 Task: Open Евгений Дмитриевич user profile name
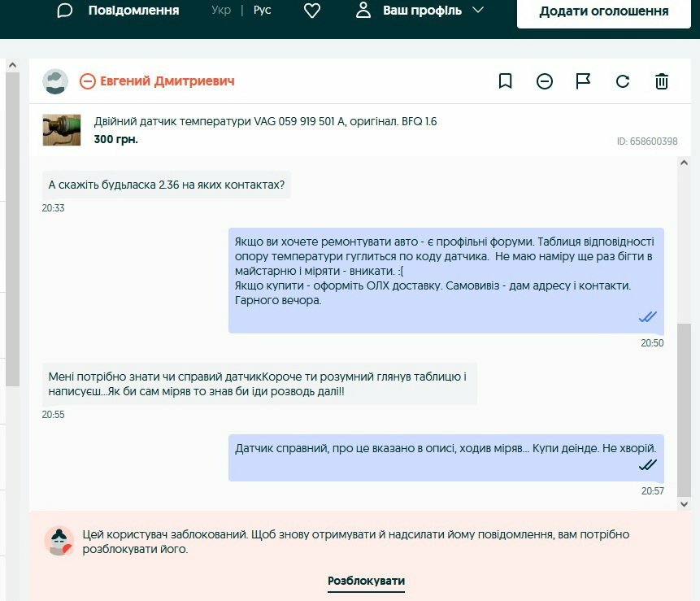point(167,81)
